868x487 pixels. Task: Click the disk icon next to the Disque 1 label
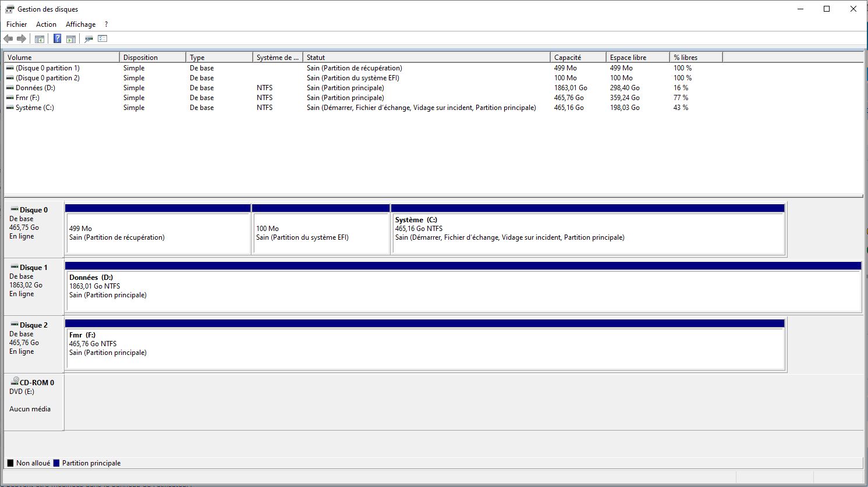click(15, 267)
